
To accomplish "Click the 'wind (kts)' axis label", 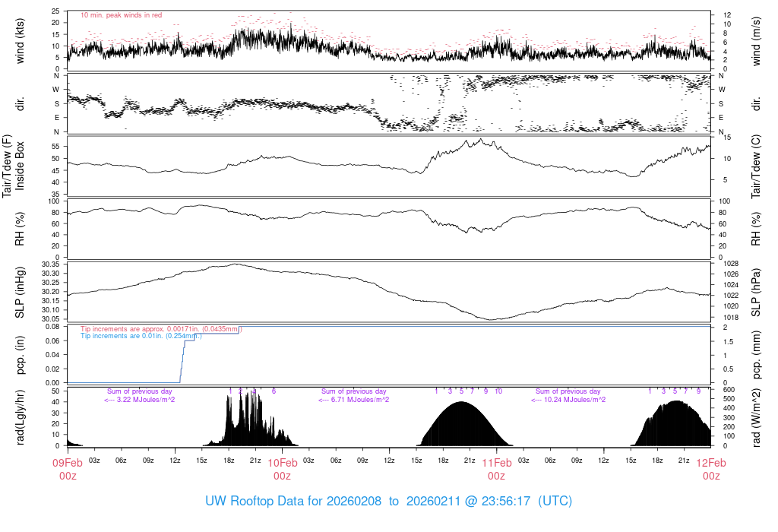I will [20, 41].
